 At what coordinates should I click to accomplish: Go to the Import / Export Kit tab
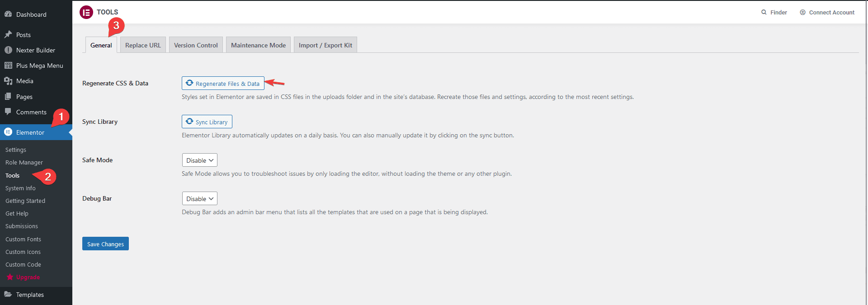pos(325,45)
